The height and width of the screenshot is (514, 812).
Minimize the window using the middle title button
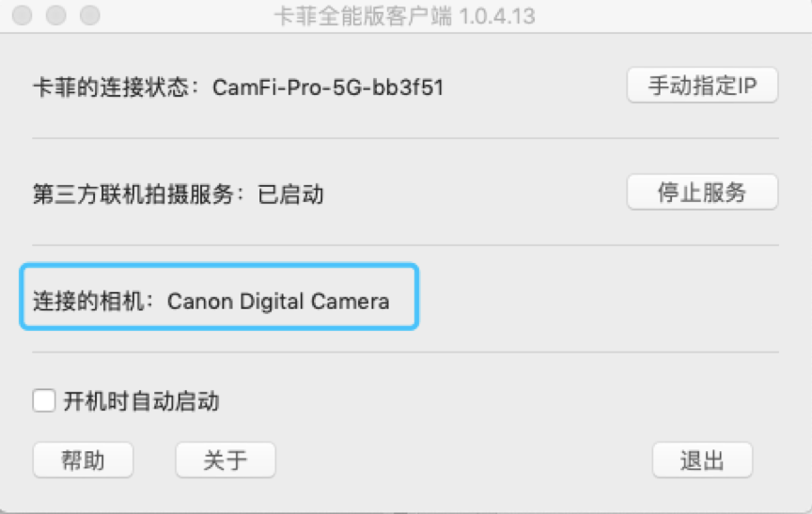[55, 16]
